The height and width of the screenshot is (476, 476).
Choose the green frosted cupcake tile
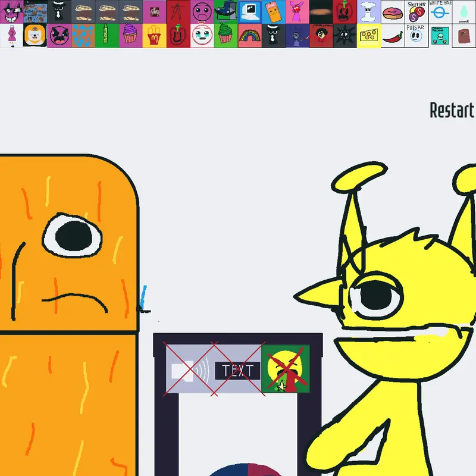(226, 36)
